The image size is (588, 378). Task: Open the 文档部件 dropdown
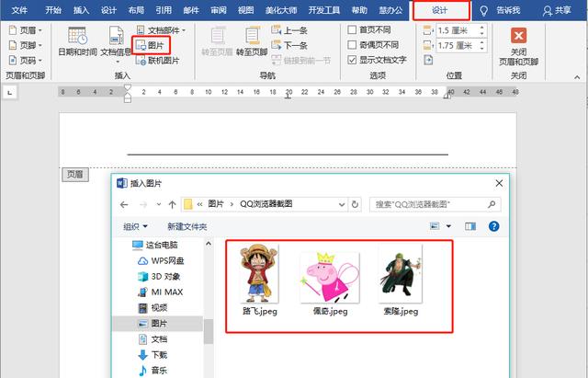click(x=161, y=30)
